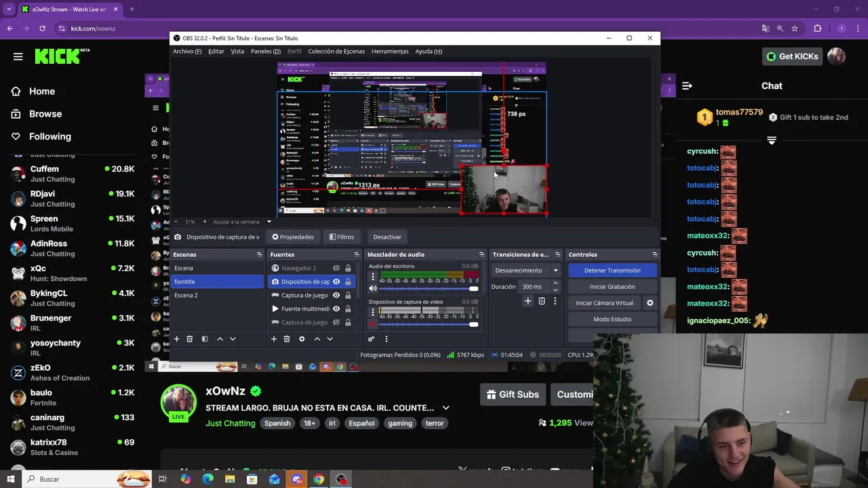Open Kick hamburger sidebar menu
Viewport: 868px width, 488px height.
click(18, 56)
